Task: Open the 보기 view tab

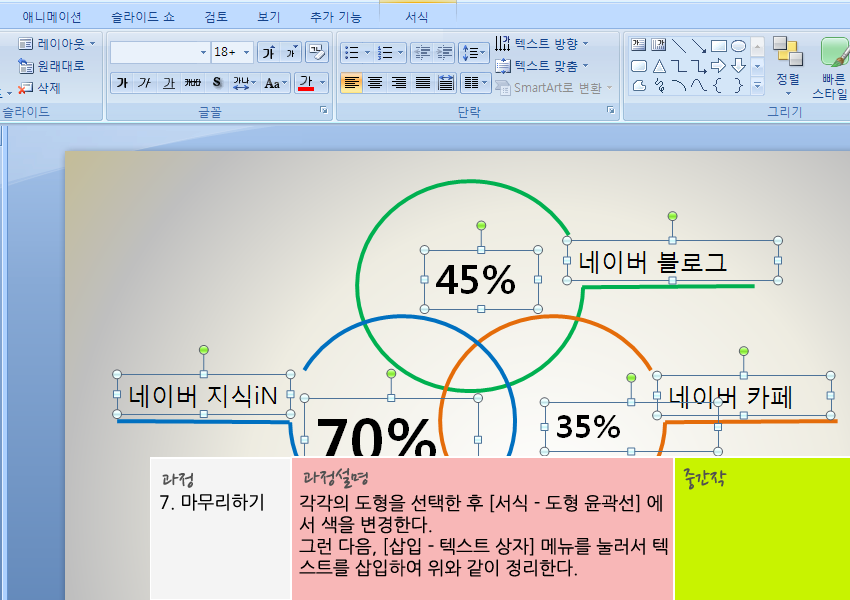Action: tap(268, 17)
